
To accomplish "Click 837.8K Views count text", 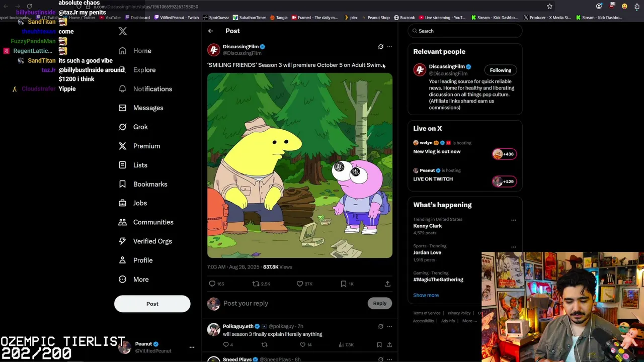I will point(277,267).
